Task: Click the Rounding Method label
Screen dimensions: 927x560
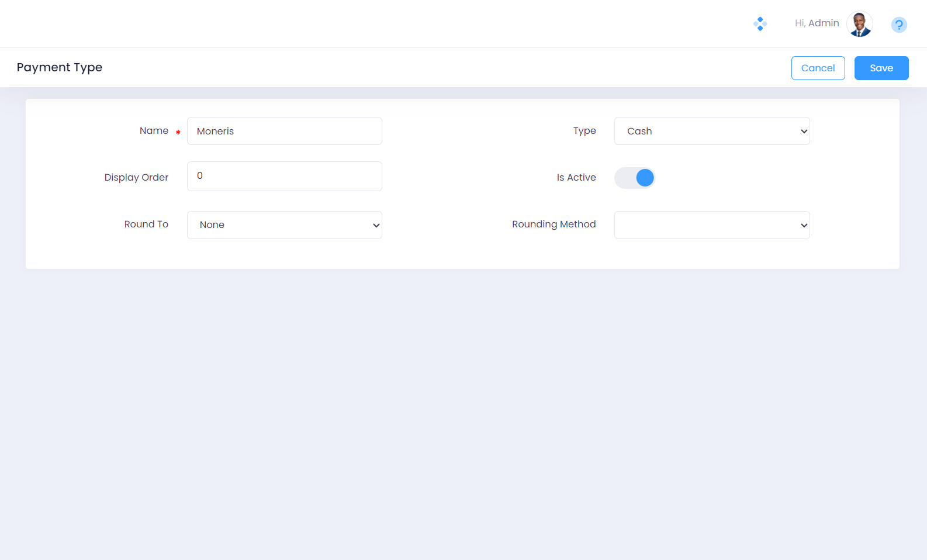Action: coord(554,224)
